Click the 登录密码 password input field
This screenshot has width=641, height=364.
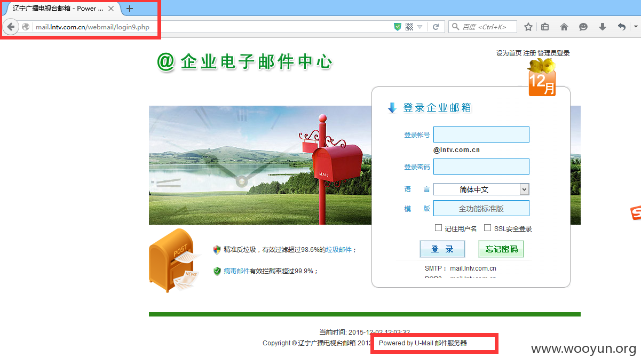[481, 167]
